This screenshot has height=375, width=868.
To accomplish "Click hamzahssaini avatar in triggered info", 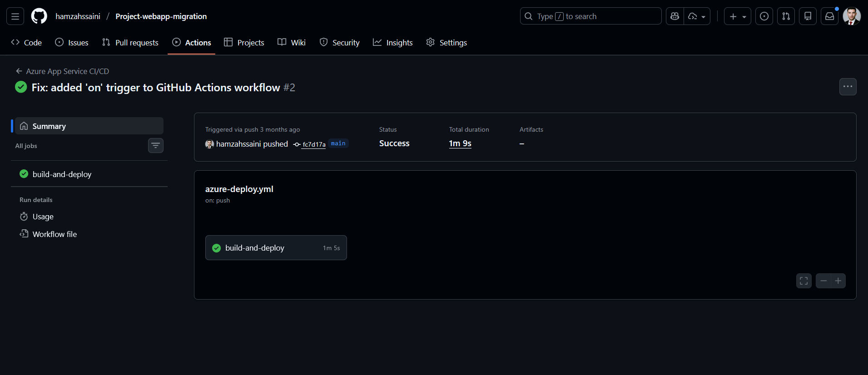I will 209,144.
